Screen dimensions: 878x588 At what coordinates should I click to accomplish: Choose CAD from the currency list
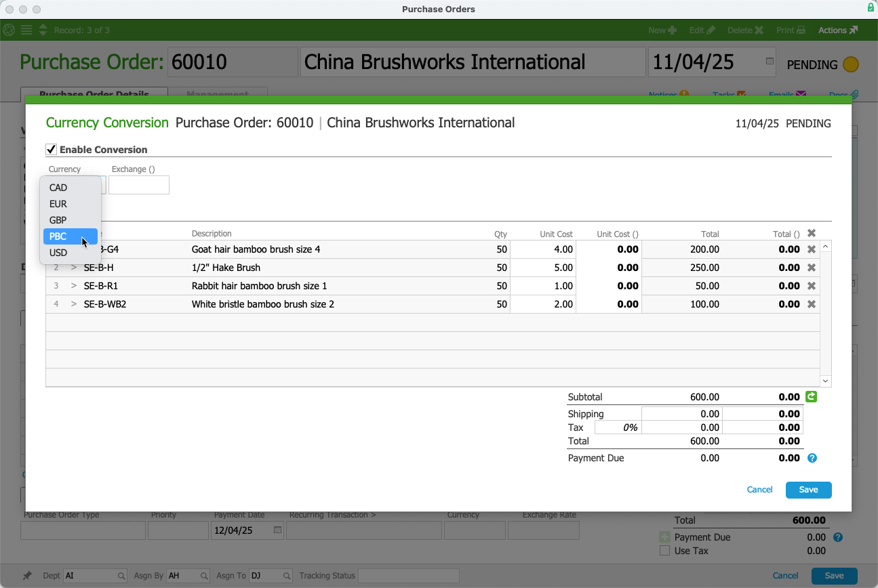point(71,188)
